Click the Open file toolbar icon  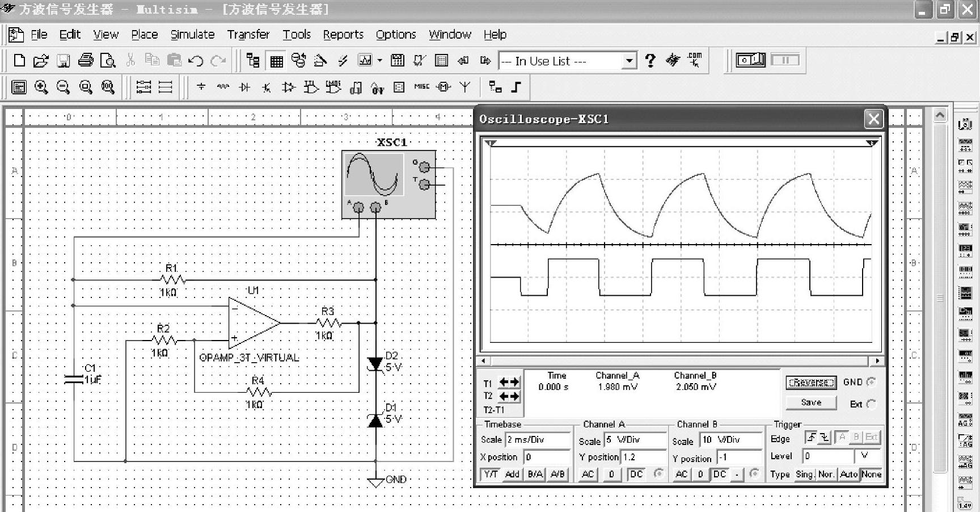pyautogui.click(x=41, y=61)
